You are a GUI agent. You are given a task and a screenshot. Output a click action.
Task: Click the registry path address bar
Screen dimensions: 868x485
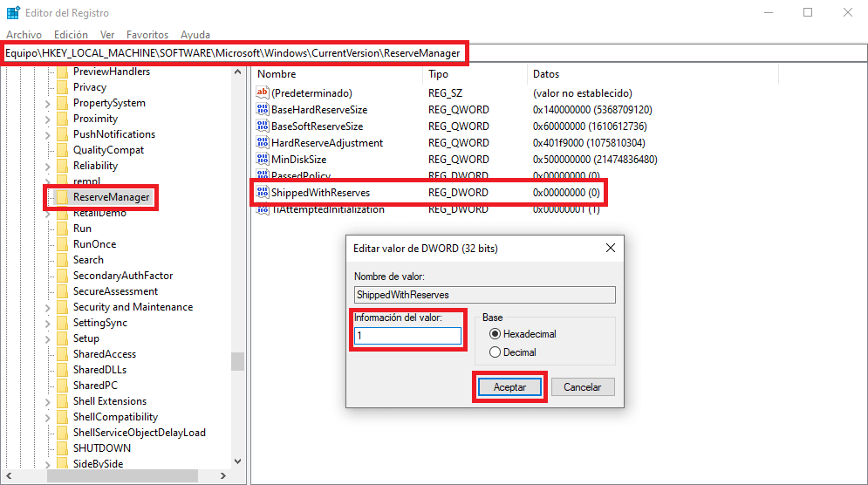pos(434,53)
